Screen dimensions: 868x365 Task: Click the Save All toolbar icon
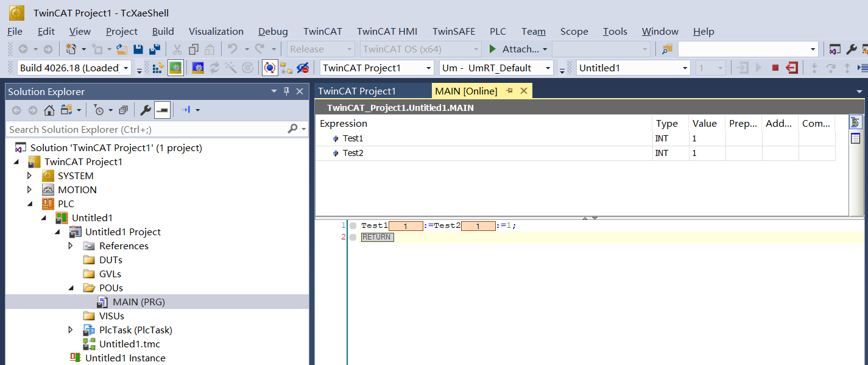(x=155, y=49)
